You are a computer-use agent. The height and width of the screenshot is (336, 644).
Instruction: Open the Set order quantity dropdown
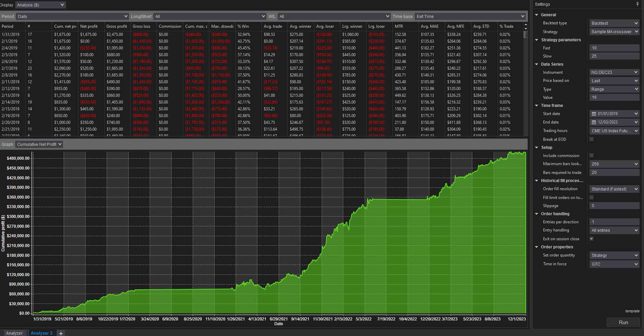point(614,255)
